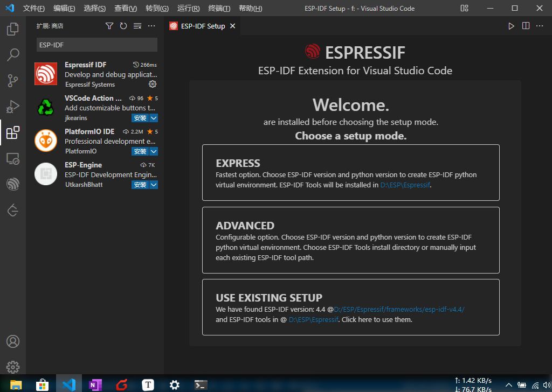Open the activity bar icon below ESP-IDF Explorer
Screen dimensions: 552x392
[x=13, y=210]
